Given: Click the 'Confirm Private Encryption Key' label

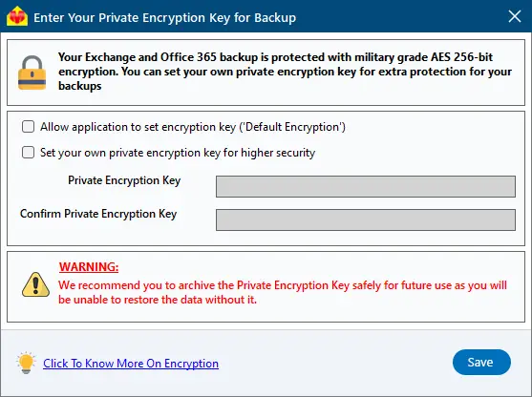Looking at the screenshot, I should (98, 214).
